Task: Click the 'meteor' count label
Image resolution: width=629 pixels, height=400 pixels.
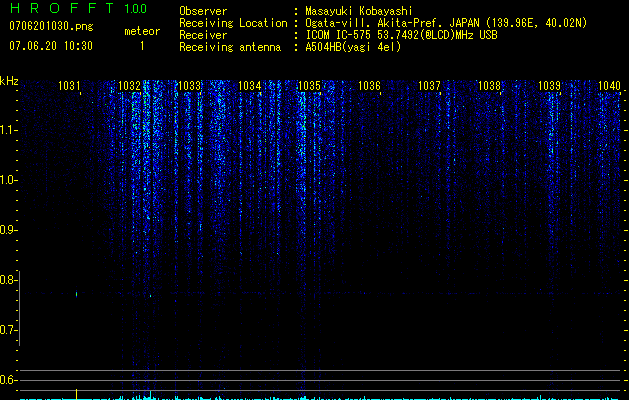Action: (x=142, y=31)
